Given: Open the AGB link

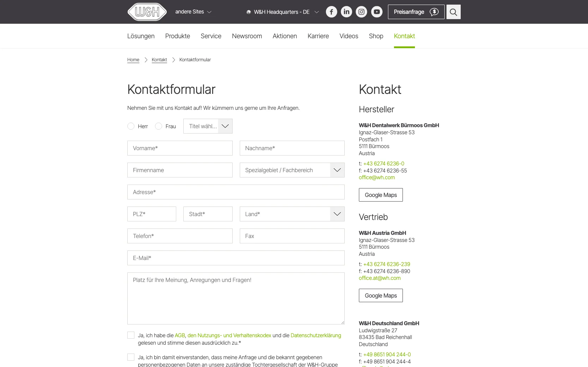Looking at the screenshot, I should click(180, 335).
